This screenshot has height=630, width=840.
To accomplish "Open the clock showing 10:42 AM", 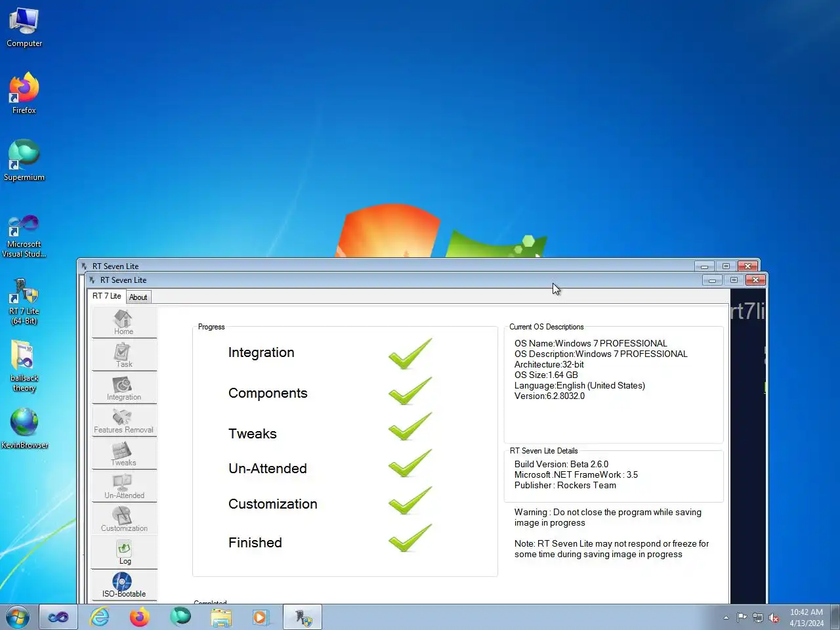I will coord(807,618).
